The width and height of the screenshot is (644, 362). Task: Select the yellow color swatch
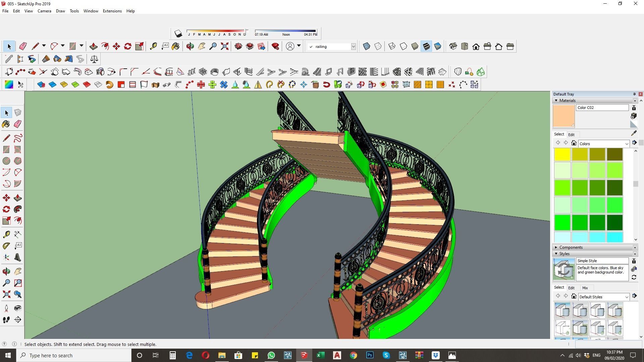[x=562, y=154]
